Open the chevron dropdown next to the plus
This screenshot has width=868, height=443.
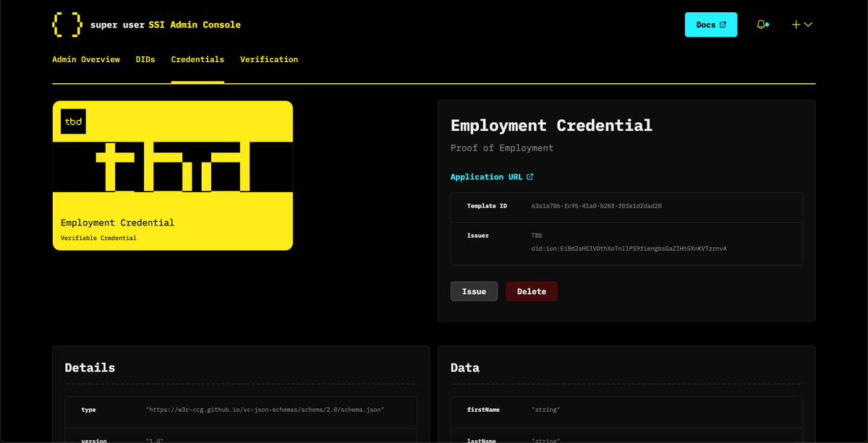(808, 25)
